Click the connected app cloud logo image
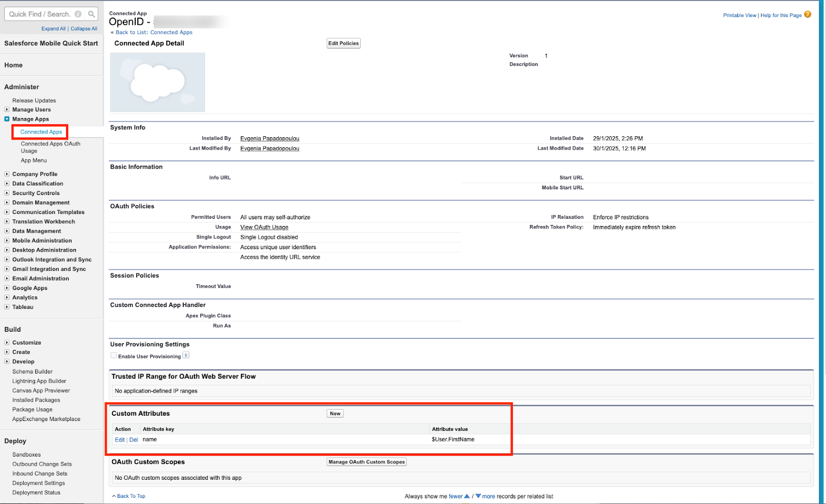This screenshot has width=826, height=504. click(157, 82)
